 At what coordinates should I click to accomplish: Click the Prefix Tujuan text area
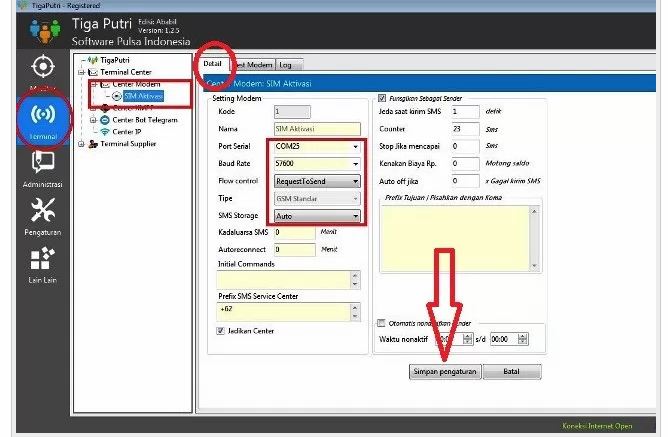coord(455,239)
